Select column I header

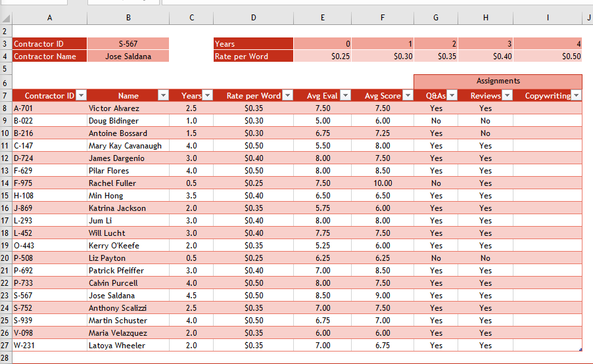point(548,18)
